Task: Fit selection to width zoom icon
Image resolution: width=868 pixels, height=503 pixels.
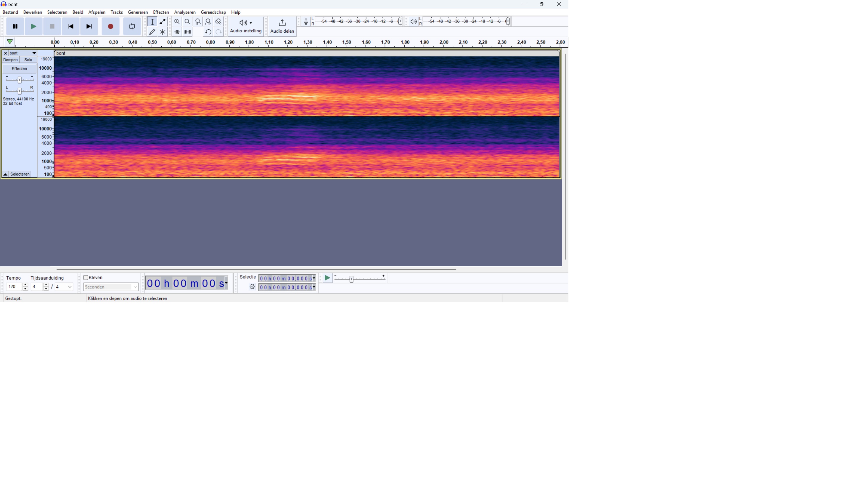Action: pos(198,22)
